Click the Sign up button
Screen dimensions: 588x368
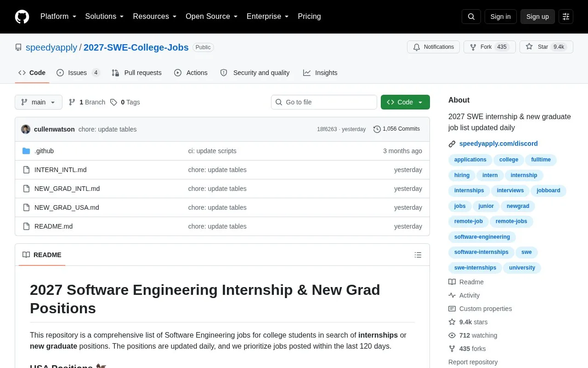(537, 17)
